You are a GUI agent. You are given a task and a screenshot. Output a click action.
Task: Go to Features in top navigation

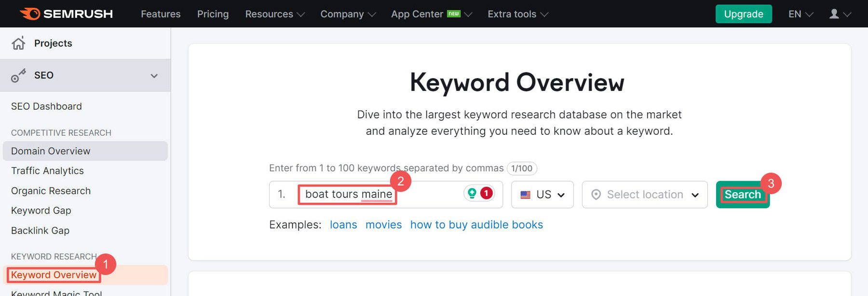[161, 14]
